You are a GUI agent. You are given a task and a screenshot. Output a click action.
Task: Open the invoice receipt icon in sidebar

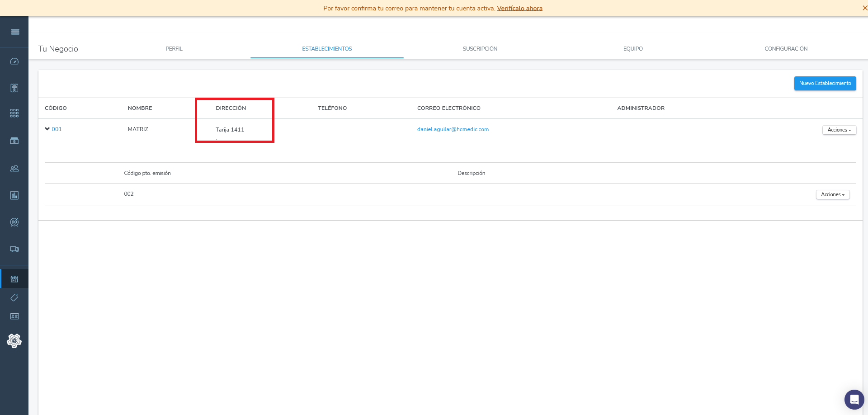pos(14,88)
